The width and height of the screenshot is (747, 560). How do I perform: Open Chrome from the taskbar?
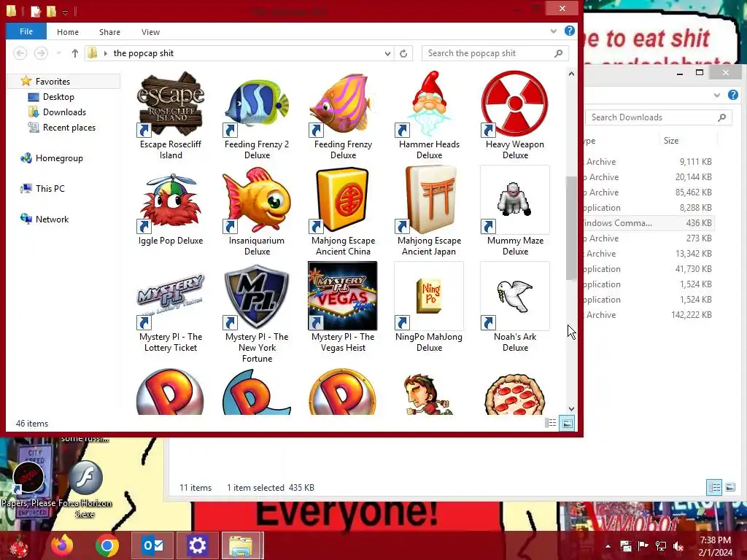pos(107,545)
